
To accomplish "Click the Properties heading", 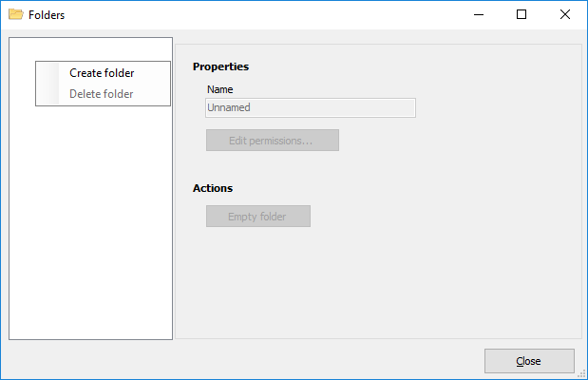I will [x=220, y=66].
